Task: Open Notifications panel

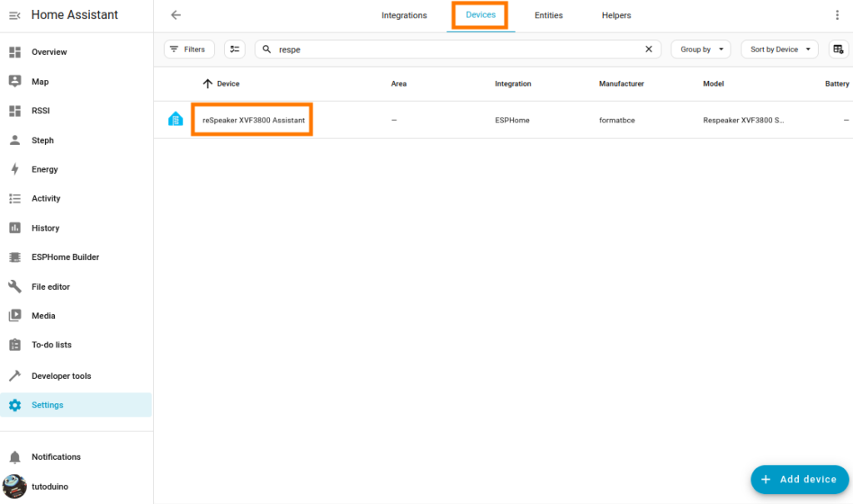Action: [x=56, y=457]
